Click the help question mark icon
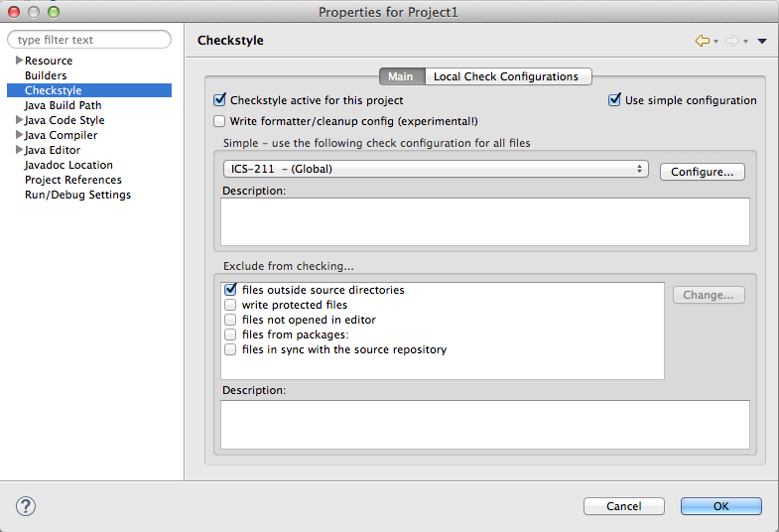 [x=26, y=506]
